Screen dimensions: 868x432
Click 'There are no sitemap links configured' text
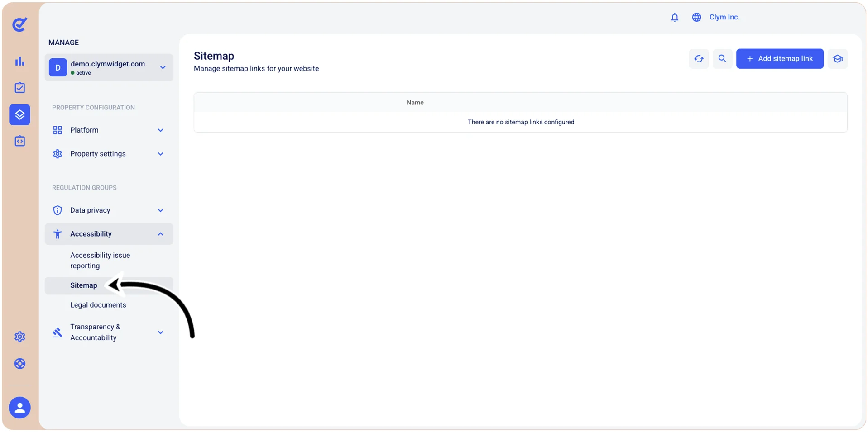click(x=521, y=122)
